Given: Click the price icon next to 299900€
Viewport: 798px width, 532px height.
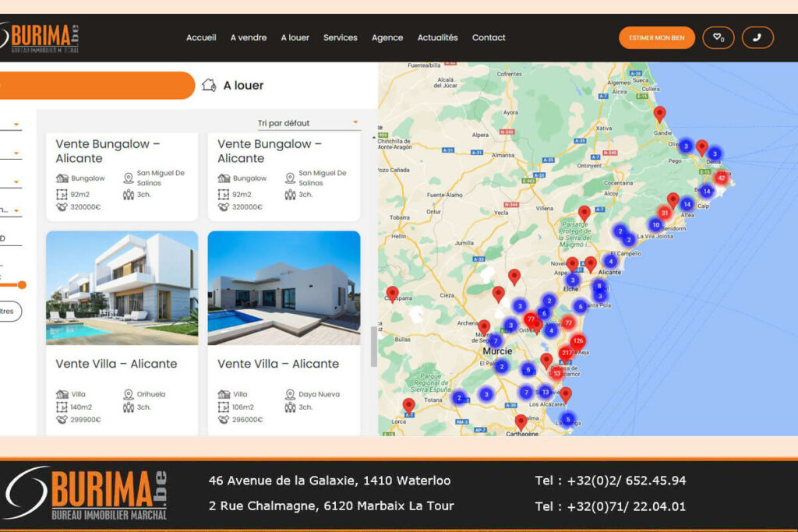Looking at the screenshot, I should click(62, 420).
